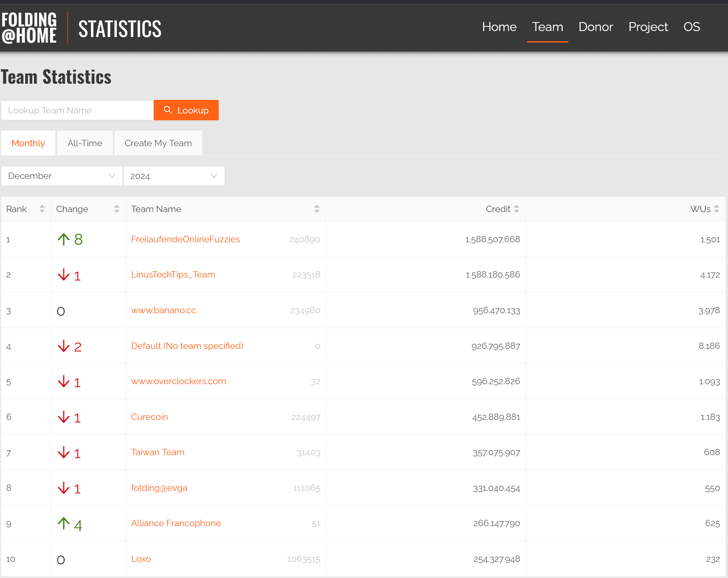Screen dimensions: 728x578
Task: Open Alliance Francophone team link
Action: click(176, 523)
